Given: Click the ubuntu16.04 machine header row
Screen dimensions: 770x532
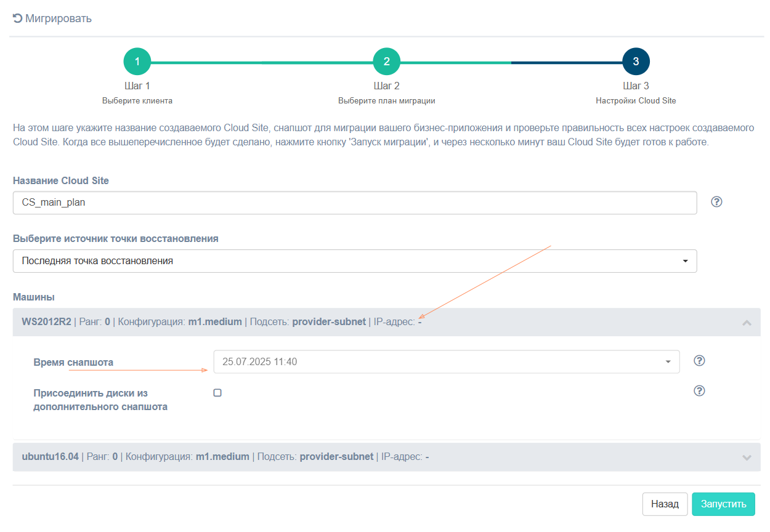Looking at the screenshot, I should [246, 457].
